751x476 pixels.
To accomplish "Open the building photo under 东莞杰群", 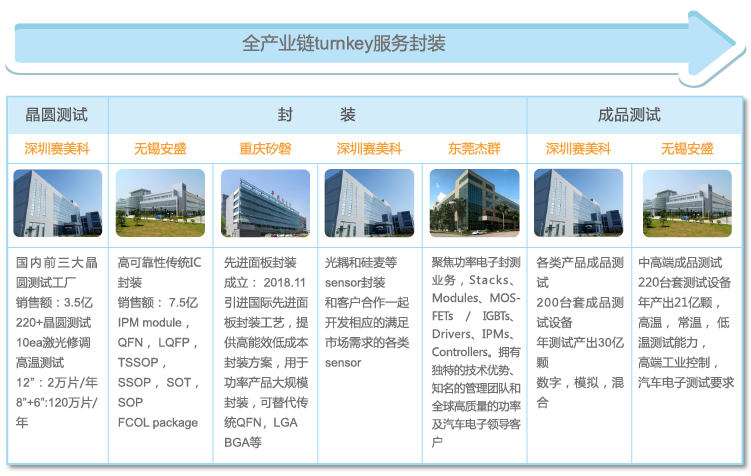I will coord(474,203).
